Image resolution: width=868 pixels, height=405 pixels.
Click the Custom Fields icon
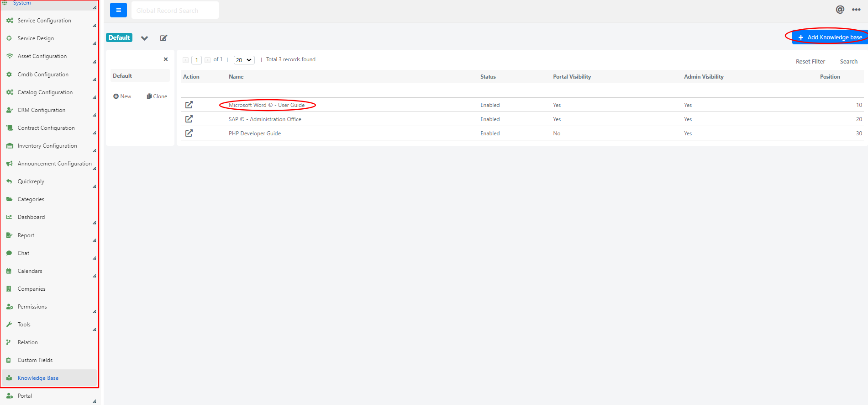[x=9, y=360]
